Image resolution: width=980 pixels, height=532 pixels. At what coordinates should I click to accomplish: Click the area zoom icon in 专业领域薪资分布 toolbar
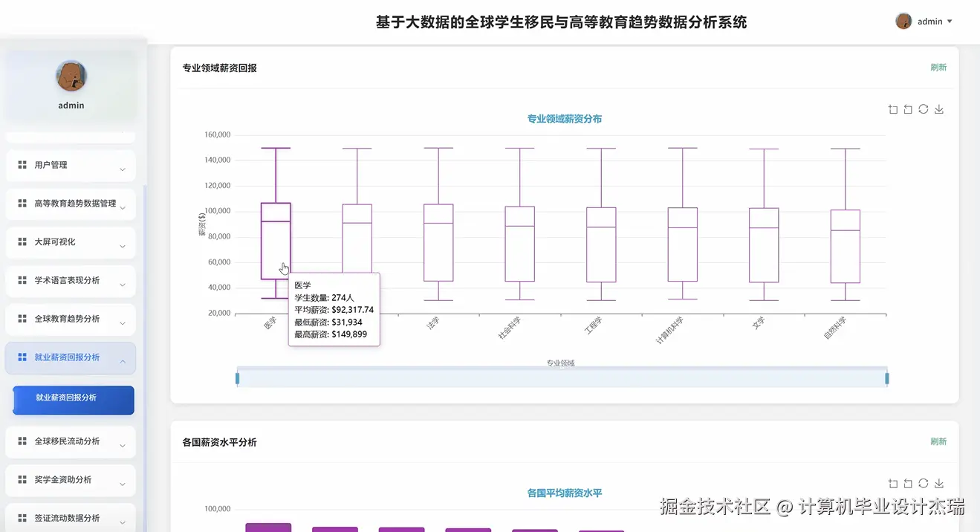[893, 109]
